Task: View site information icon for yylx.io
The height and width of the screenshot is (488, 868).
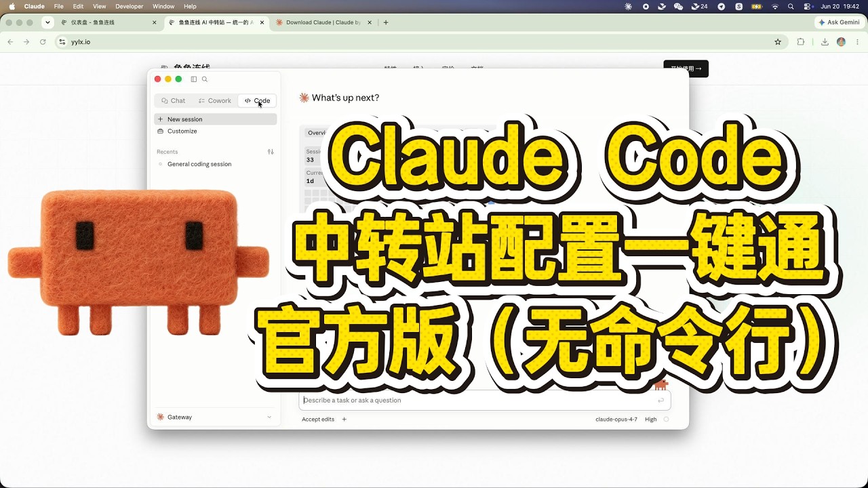Action: point(62,42)
